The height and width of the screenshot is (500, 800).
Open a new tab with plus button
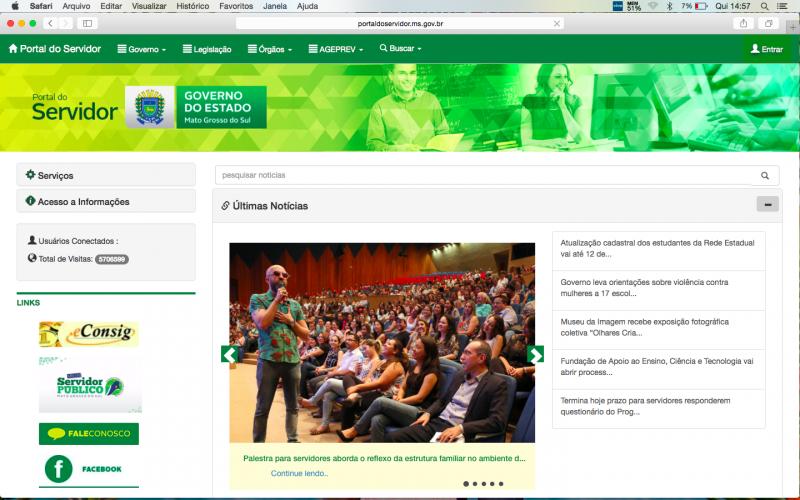tap(792, 26)
